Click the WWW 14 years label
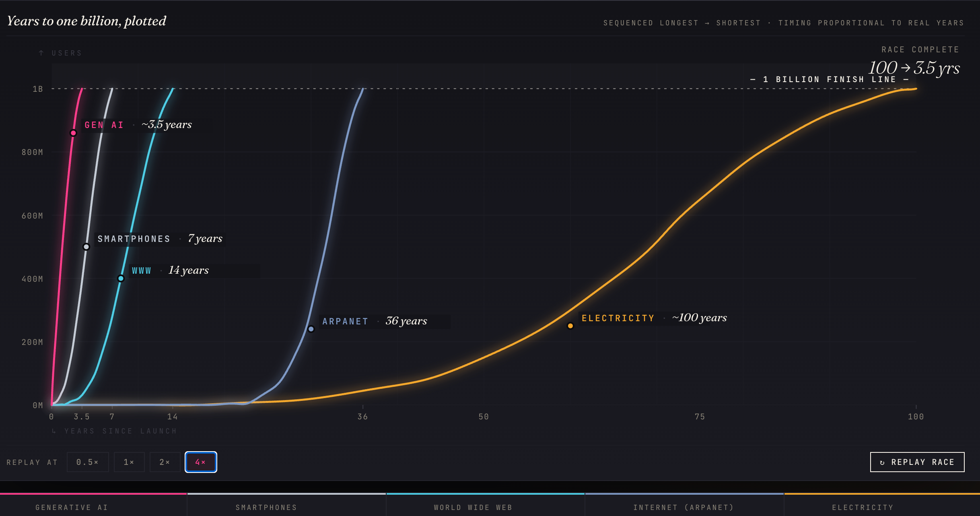This screenshot has width=980, height=516. click(x=171, y=270)
